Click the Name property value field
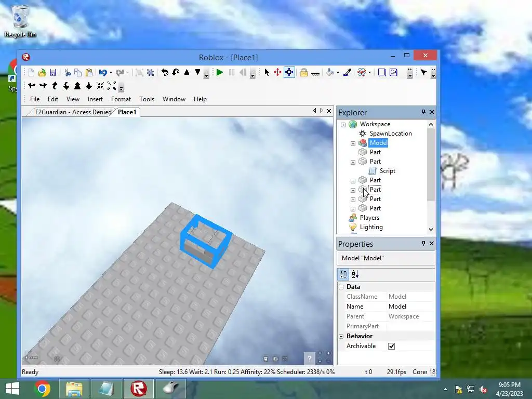The height and width of the screenshot is (399, 532). pos(410,307)
